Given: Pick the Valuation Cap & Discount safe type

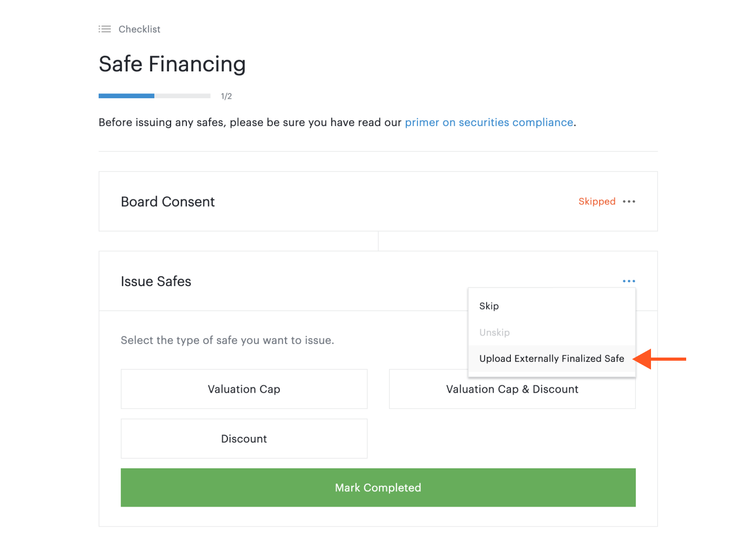Looking at the screenshot, I should [x=512, y=389].
